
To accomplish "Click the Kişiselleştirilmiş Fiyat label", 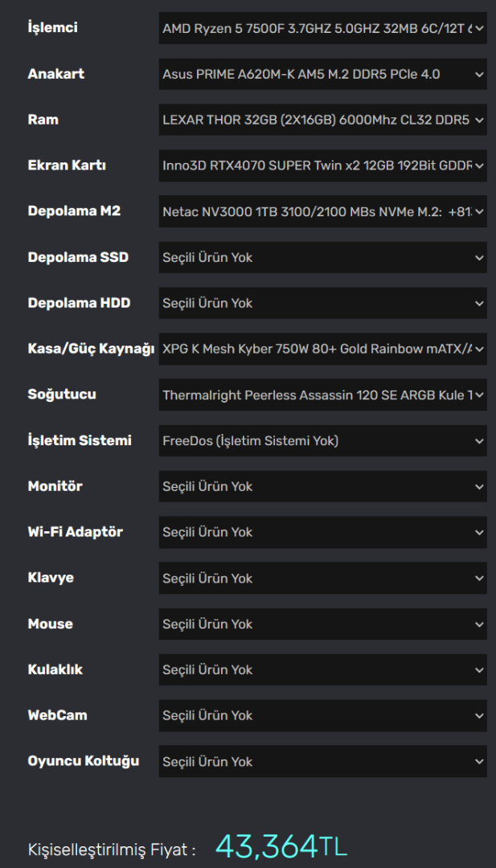I will point(112,850).
